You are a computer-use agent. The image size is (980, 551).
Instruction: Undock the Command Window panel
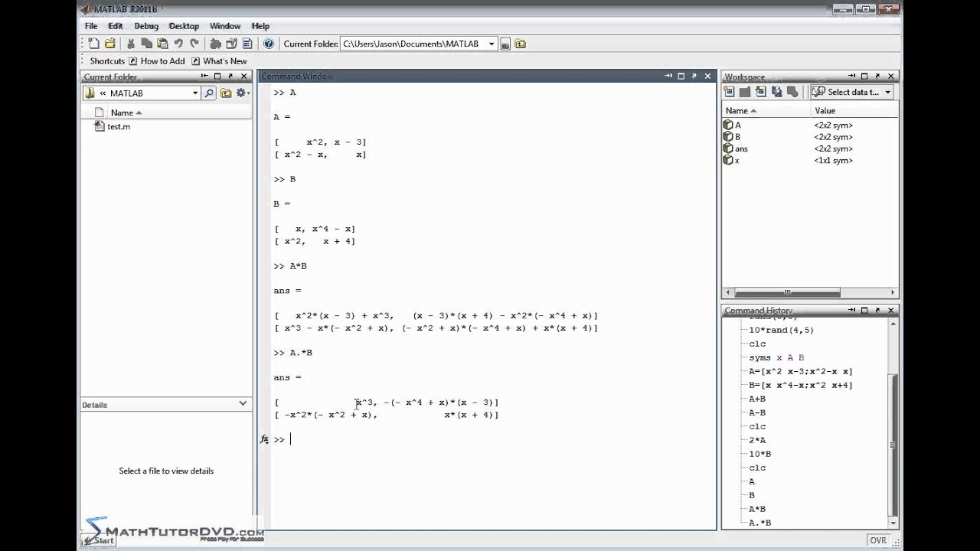point(694,76)
